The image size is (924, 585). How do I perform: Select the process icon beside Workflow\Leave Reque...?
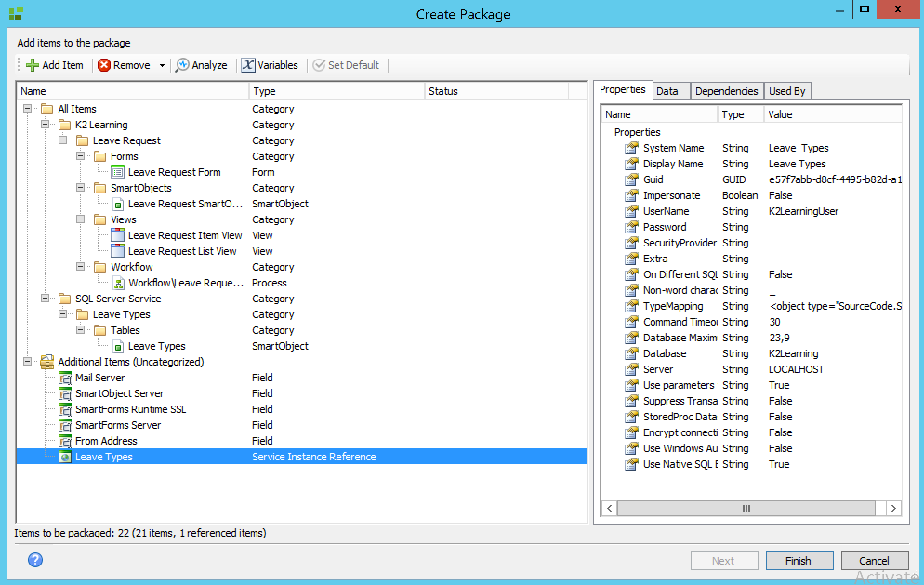pos(118,283)
